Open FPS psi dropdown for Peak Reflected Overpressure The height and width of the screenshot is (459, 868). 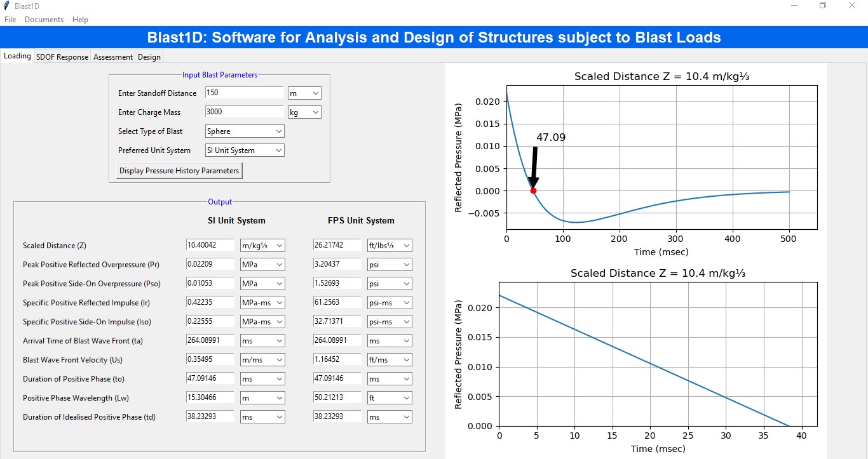[390, 265]
